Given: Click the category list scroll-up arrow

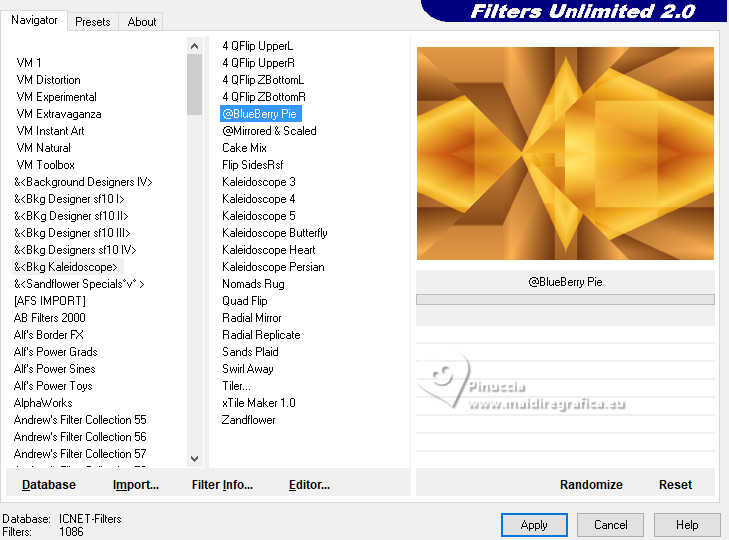Looking at the screenshot, I should click(194, 46).
